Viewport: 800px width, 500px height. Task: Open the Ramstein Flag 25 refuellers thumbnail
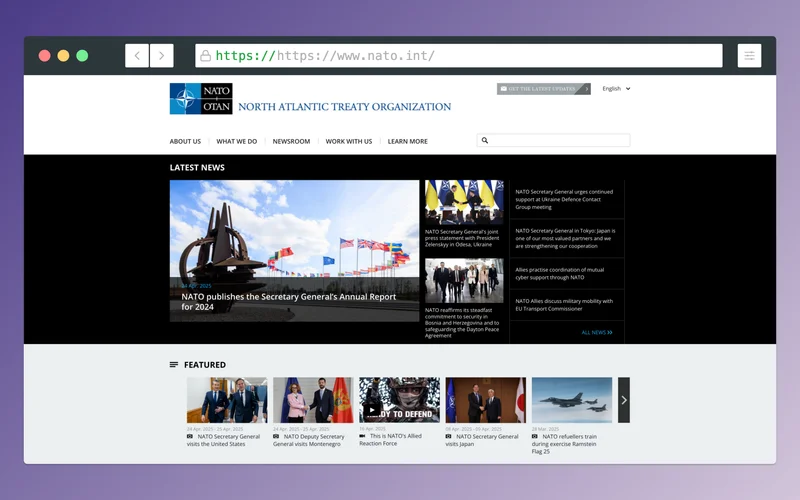click(x=571, y=400)
